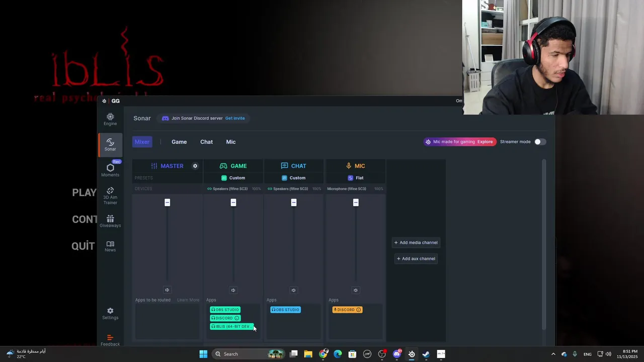Viewport: 644px width, 362px height.
Task: Open Settings in the GG sidebar
Action: point(110,314)
